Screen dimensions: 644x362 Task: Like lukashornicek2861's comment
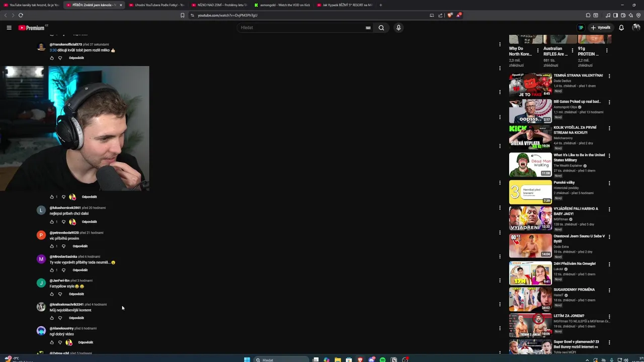[51, 222]
